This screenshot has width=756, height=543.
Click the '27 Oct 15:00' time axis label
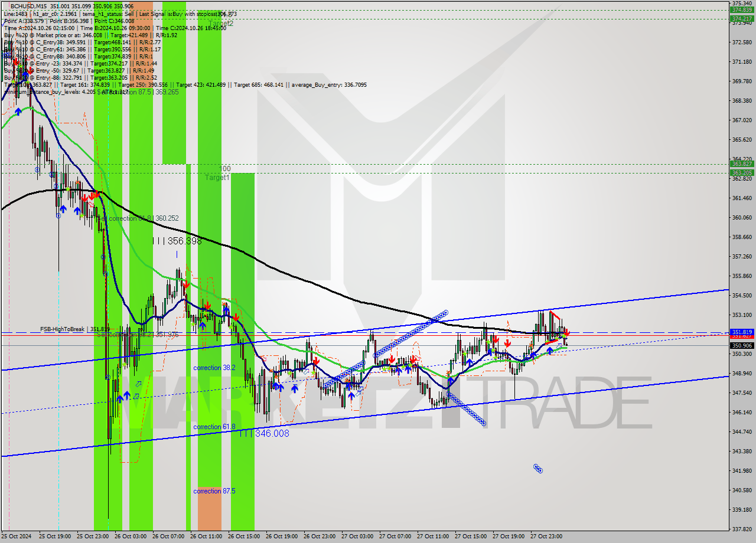(470, 537)
